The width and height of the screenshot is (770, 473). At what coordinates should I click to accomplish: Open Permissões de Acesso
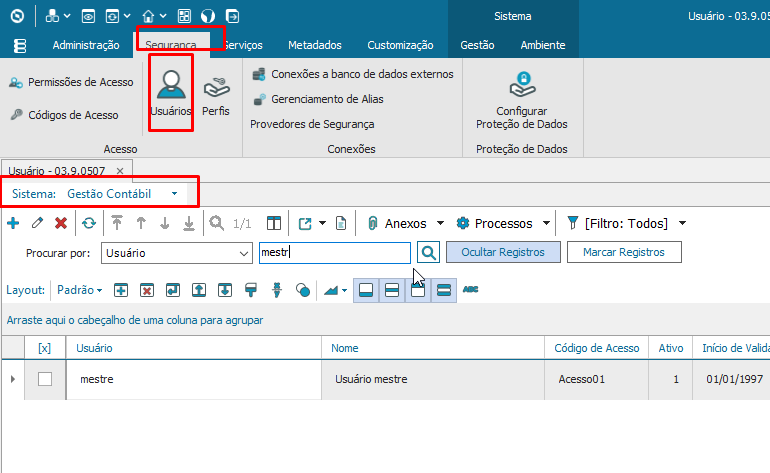(x=71, y=82)
